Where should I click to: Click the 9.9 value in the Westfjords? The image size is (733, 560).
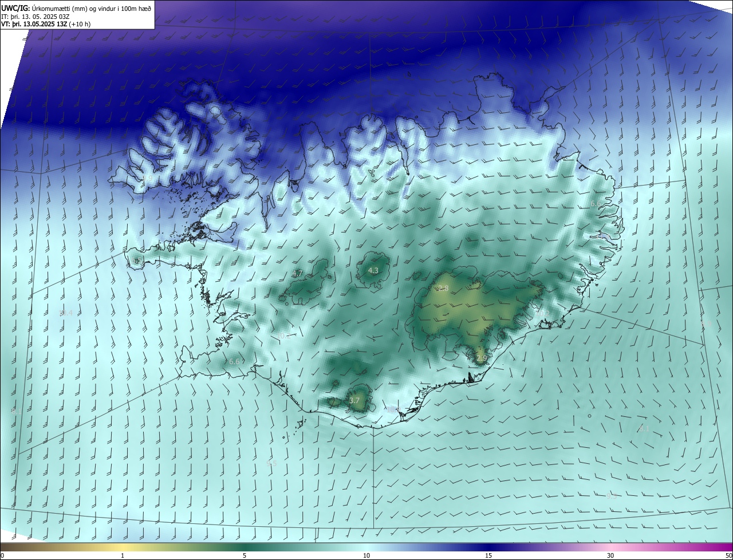pos(147,178)
